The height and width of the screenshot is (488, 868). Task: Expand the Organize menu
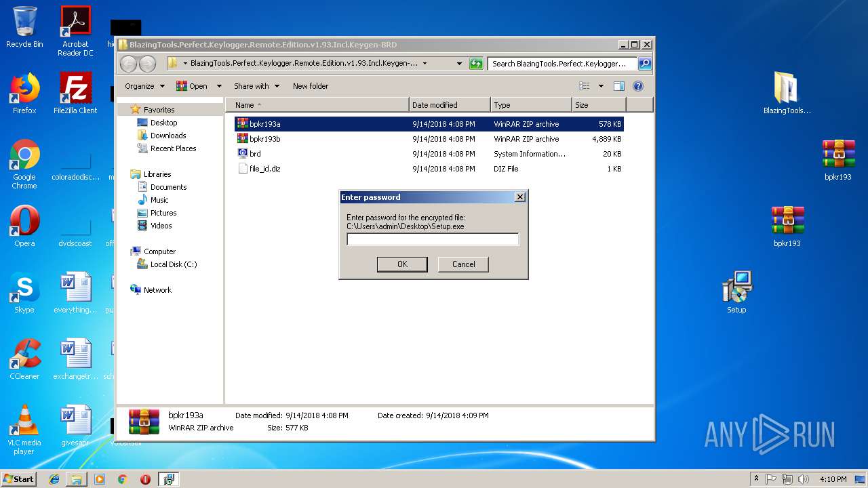(x=144, y=86)
